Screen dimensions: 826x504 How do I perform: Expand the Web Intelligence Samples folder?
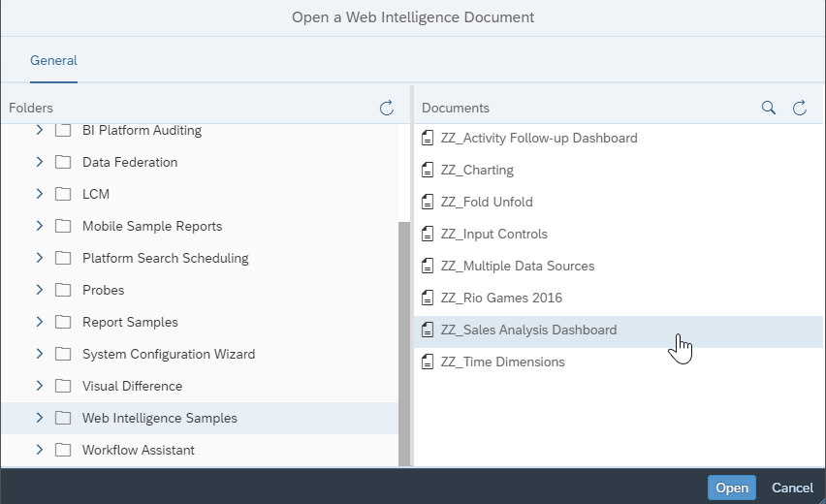pos(40,418)
